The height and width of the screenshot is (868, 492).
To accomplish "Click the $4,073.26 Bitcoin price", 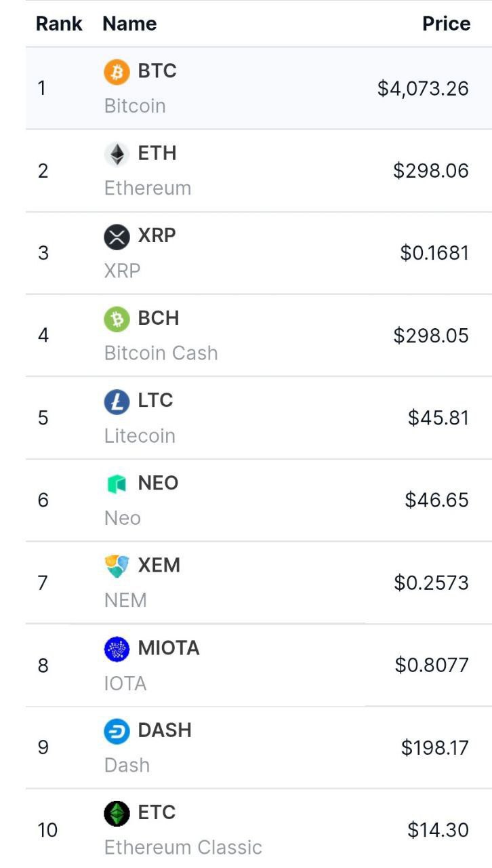I will coord(423,89).
